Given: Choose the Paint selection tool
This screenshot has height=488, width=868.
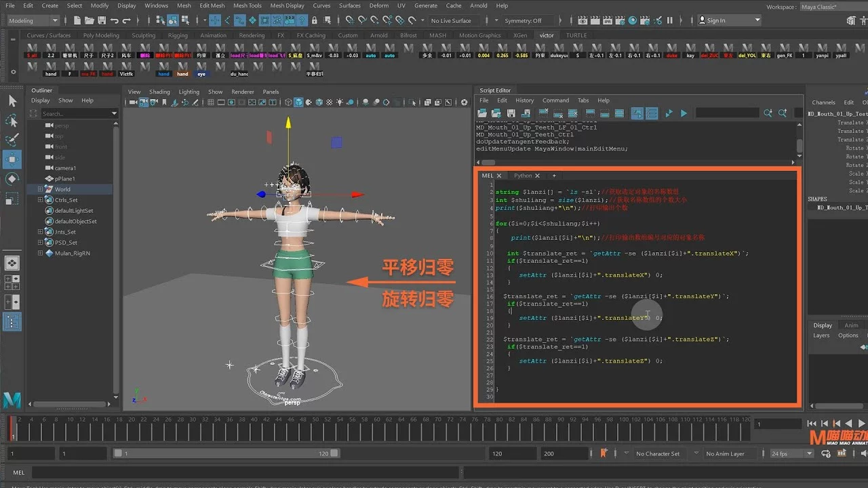Looking at the screenshot, I should pos(12,140).
